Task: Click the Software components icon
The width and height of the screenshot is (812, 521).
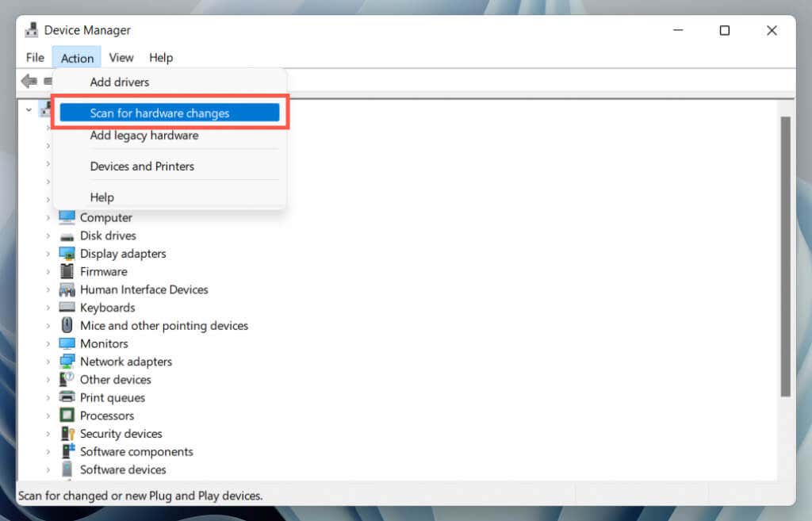Action: pyautogui.click(x=68, y=451)
